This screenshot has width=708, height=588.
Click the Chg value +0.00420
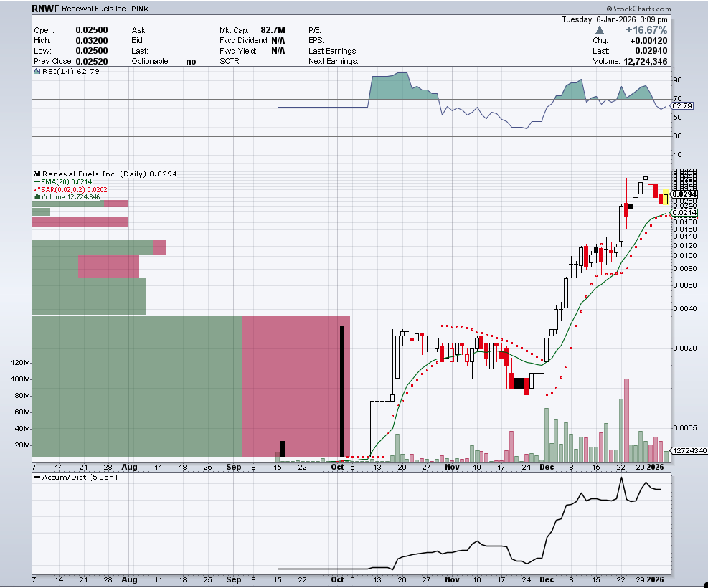(x=649, y=41)
